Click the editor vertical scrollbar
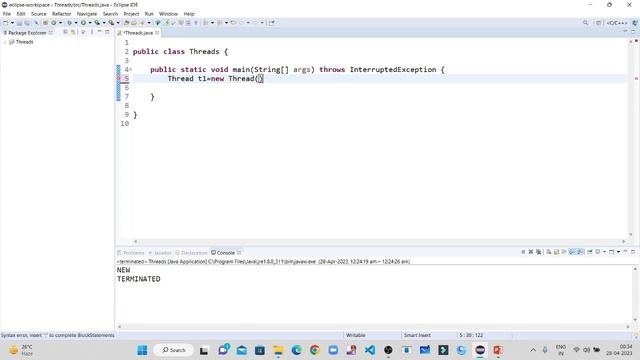 click(631, 138)
